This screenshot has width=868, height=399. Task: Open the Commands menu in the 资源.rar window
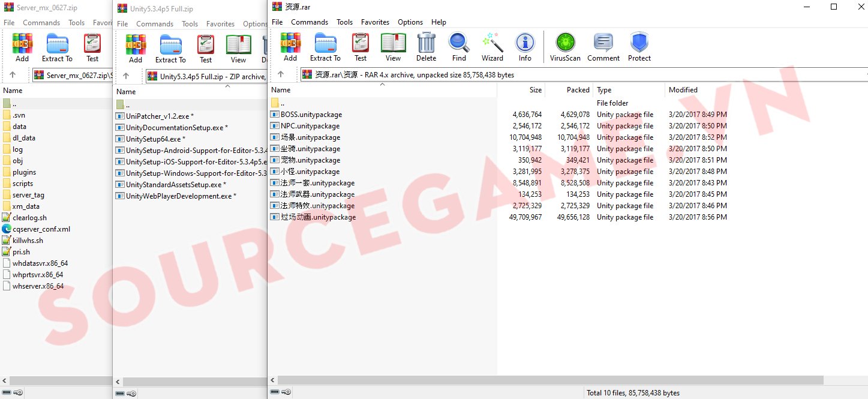(310, 22)
